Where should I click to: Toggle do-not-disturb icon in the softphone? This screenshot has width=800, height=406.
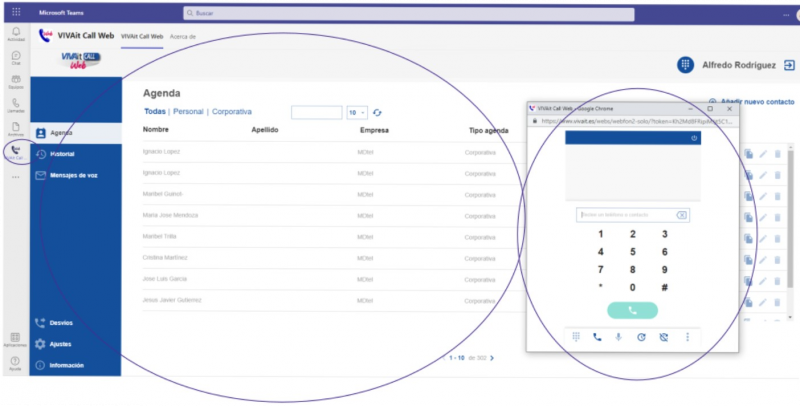(664, 337)
